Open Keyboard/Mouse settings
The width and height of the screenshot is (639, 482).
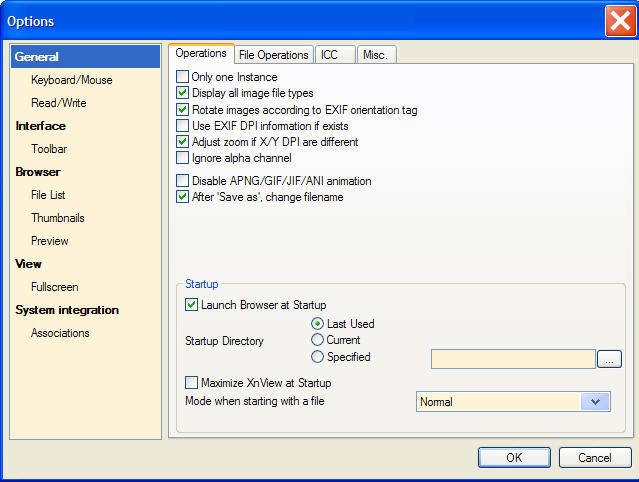[72, 80]
